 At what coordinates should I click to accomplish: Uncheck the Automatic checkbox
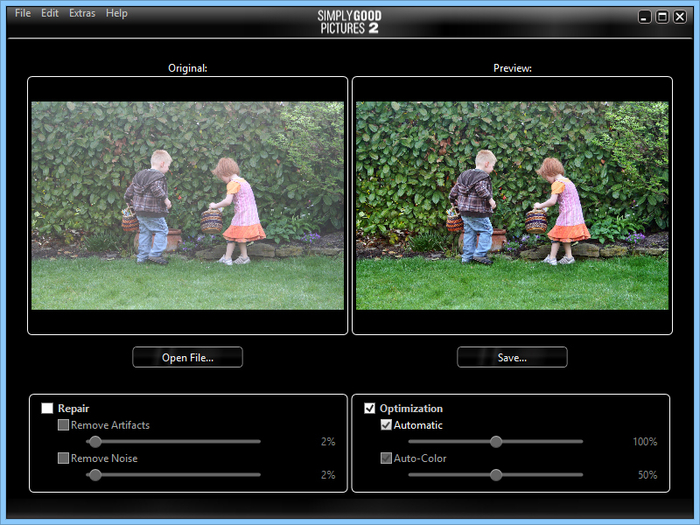[x=386, y=425]
